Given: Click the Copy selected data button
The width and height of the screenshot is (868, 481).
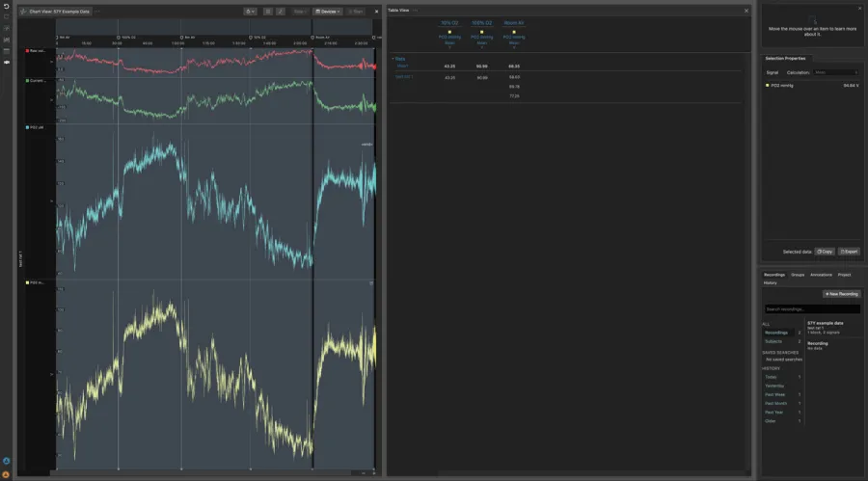Looking at the screenshot, I should (x=825, y=252).
